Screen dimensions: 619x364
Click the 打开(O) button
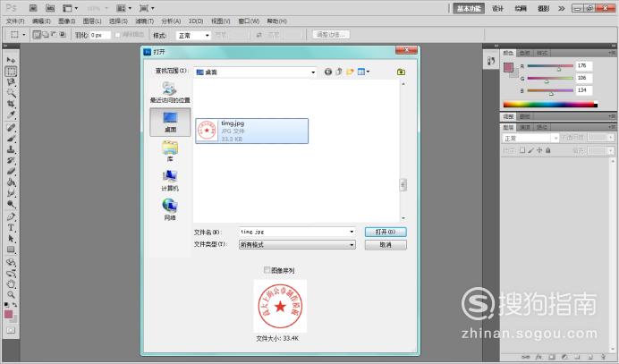386,232
